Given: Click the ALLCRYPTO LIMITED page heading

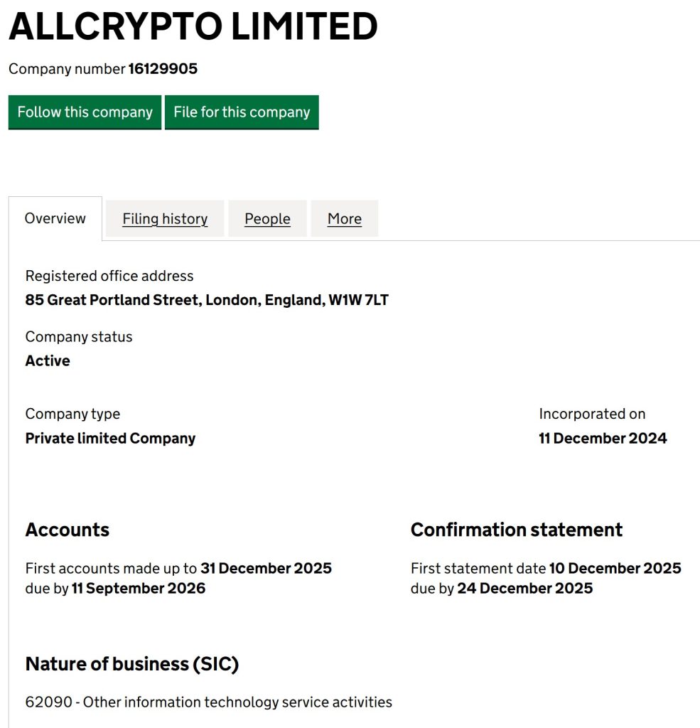Looking at the screenshot, I should pos(193,26).
